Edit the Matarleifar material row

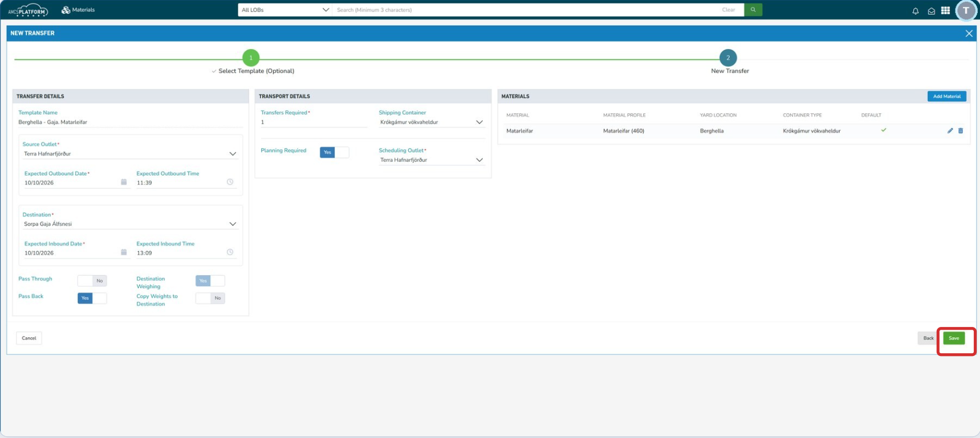tap(950, 131)
